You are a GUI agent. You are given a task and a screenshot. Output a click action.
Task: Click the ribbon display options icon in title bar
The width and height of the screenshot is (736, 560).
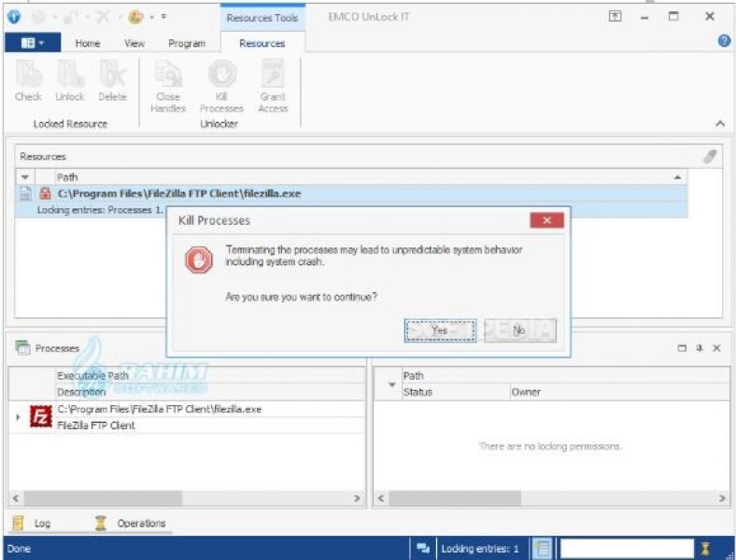tap(615, 17)
